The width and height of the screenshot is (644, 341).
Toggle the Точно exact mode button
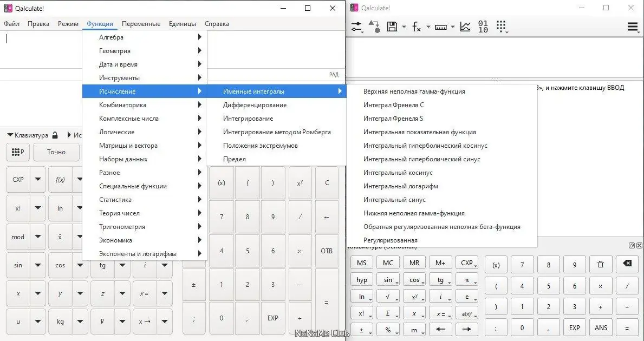tap(56, 152)
